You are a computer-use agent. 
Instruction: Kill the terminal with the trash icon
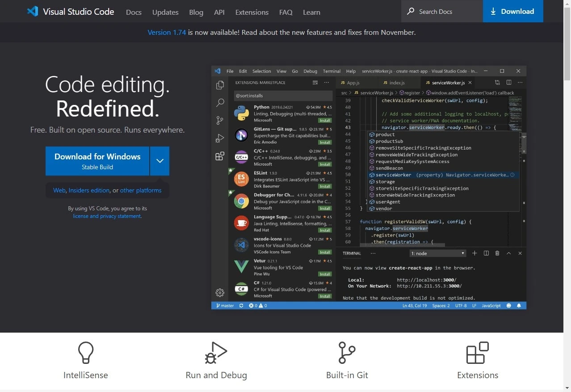coord(497,253)
